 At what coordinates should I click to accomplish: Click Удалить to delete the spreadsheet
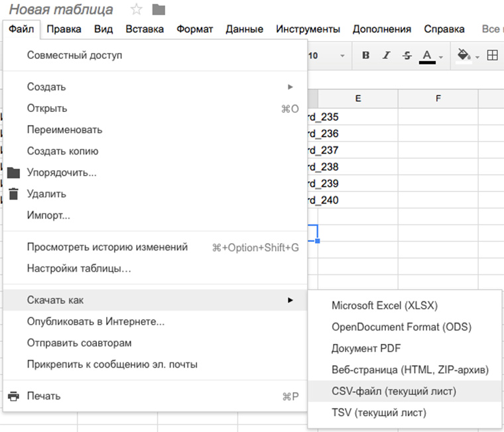click(46, 194)
